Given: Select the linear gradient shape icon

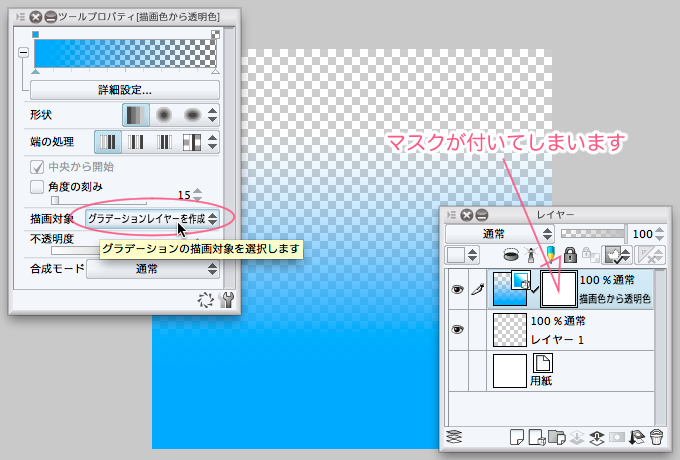Looking at the screenshot, I should coord(135,114).
